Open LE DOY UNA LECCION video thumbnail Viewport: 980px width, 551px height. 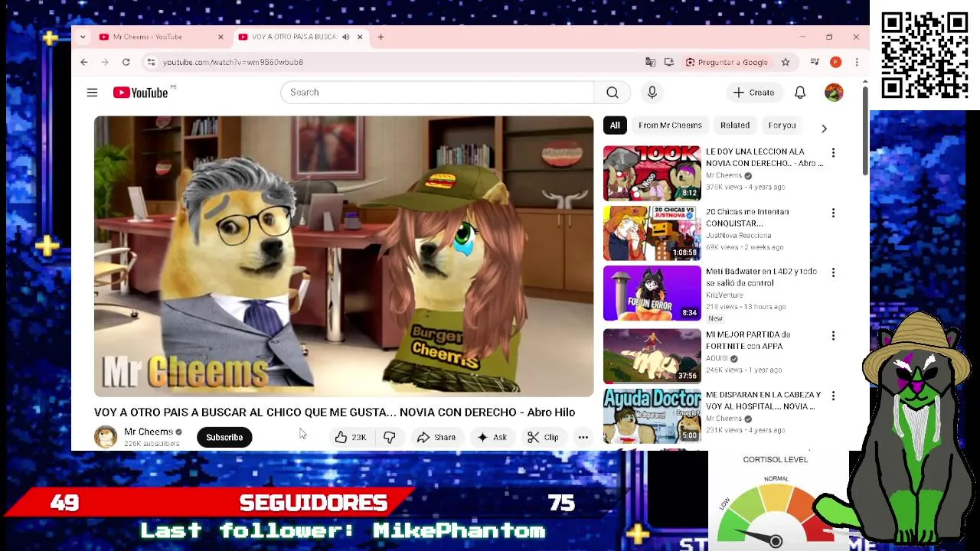tap(652, 173)
